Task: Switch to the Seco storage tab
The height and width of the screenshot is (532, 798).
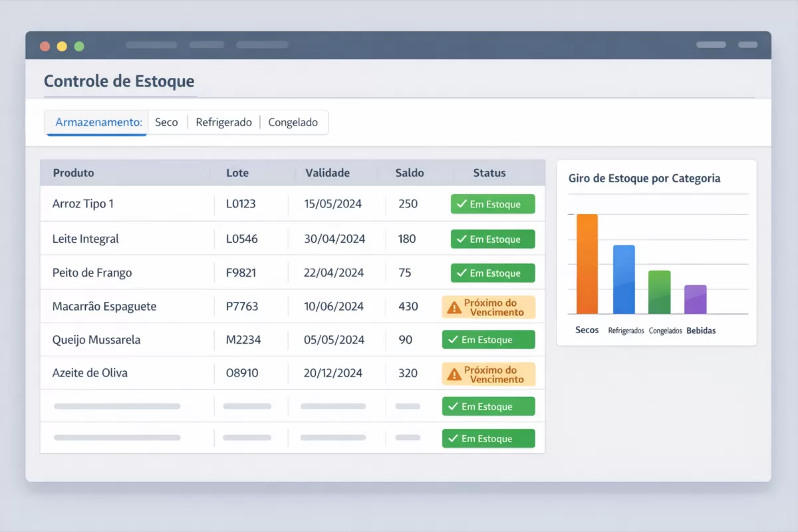Action: click(166, 122)
